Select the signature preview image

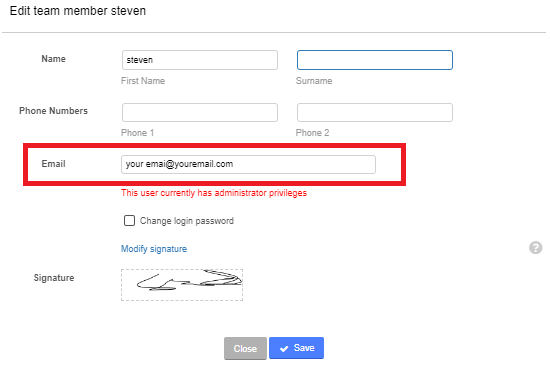pyautogui.click(x=182, y=285)
